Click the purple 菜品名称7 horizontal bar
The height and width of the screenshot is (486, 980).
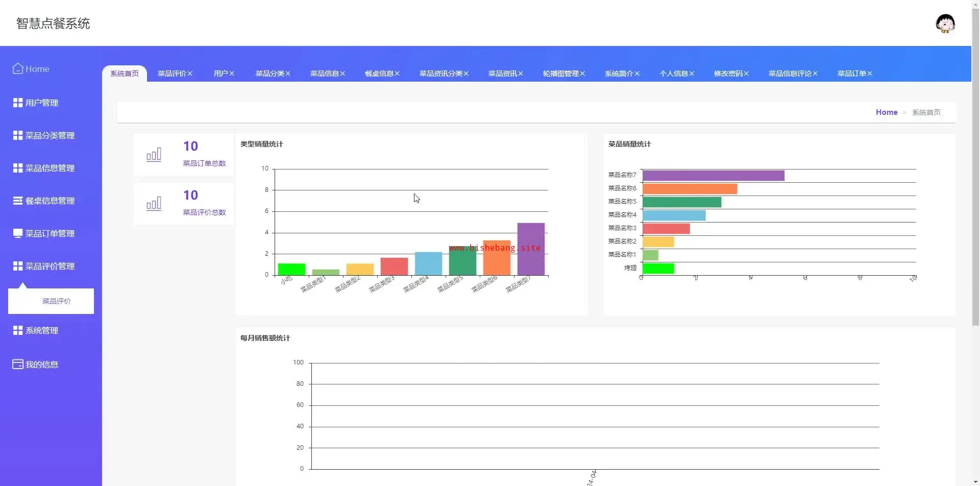[714, 176]
